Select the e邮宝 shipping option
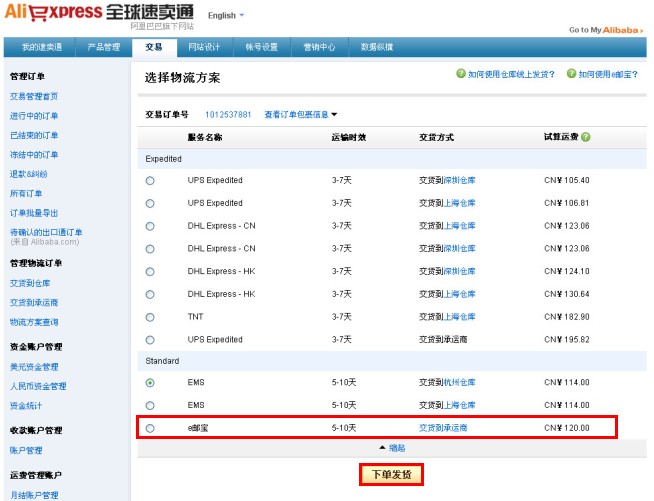 click(x=150, y=428)
